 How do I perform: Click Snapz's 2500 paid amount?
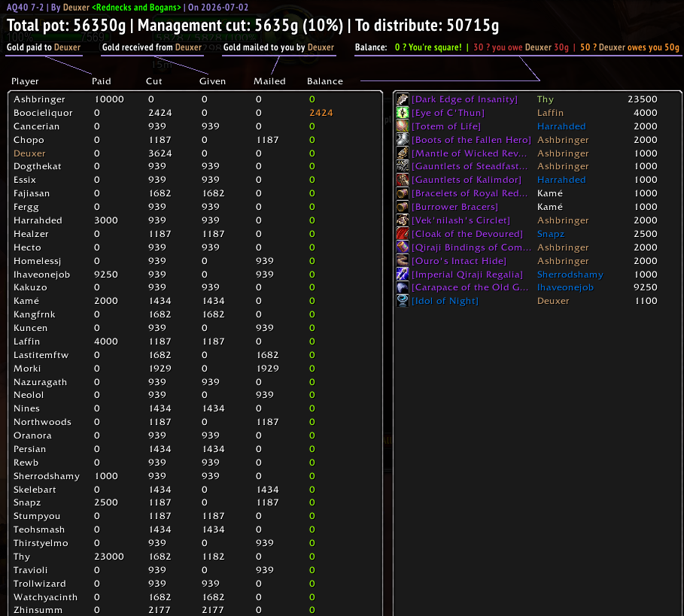point(106,502)
